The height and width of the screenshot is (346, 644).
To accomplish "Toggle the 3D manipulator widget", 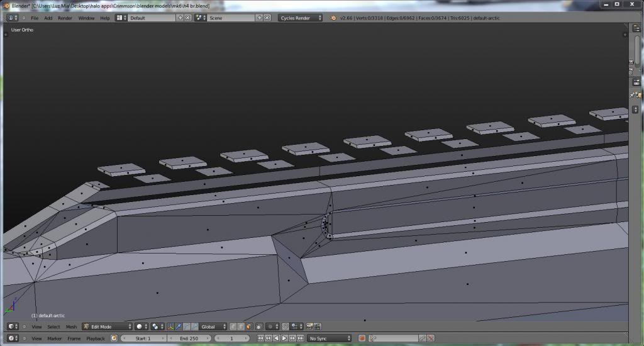I will [170, 326].
